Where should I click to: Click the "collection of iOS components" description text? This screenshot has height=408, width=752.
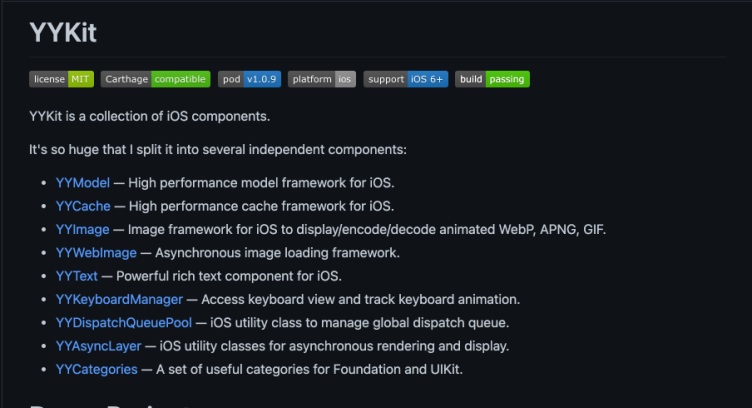tap(150, 116)
